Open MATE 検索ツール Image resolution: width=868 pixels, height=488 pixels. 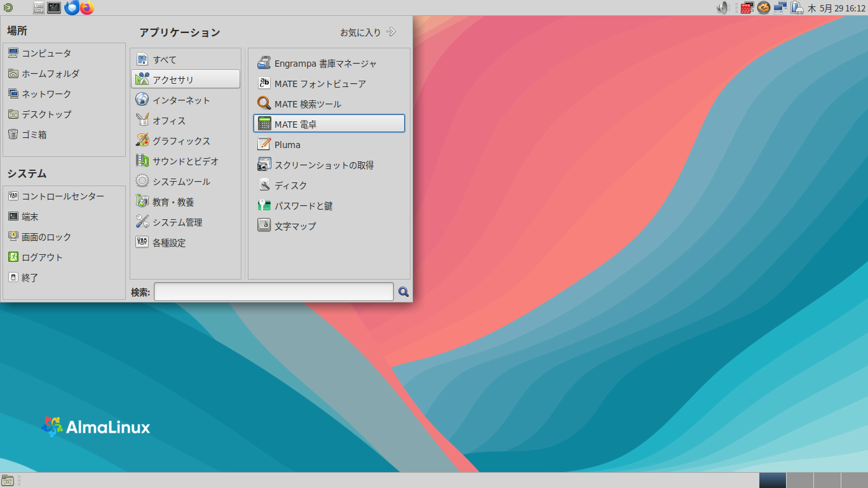(x=329, y=104)
